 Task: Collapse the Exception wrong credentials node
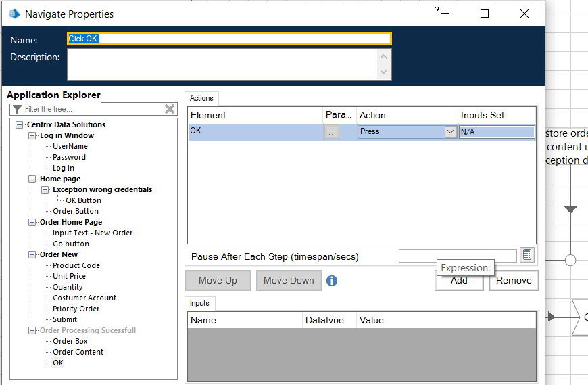[x=45, y=189]
